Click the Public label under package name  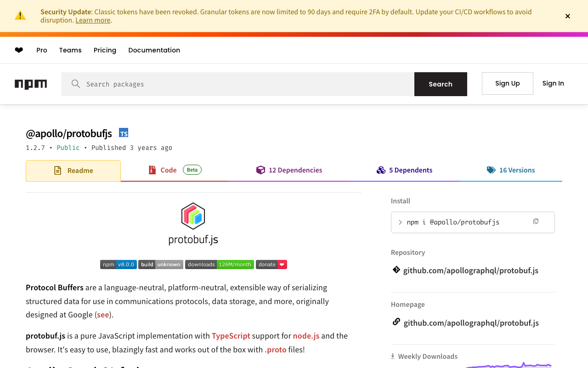click(68, 148)
